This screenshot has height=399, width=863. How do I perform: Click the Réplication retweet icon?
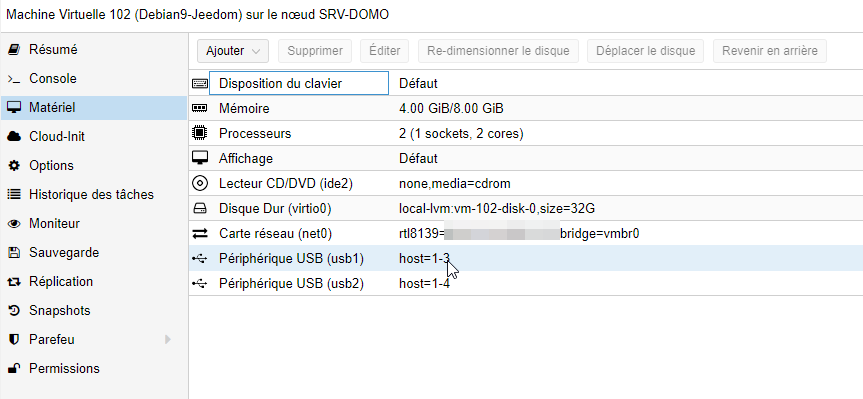point(14,282)
